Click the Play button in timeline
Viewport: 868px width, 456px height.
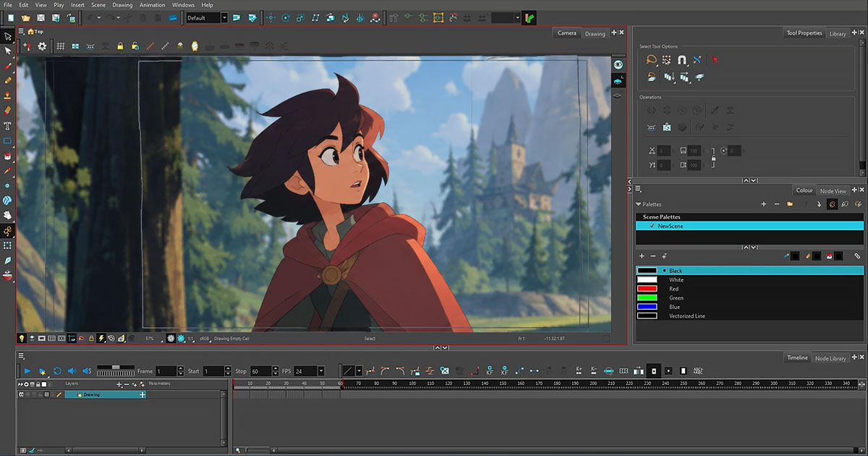pos(27,371)
